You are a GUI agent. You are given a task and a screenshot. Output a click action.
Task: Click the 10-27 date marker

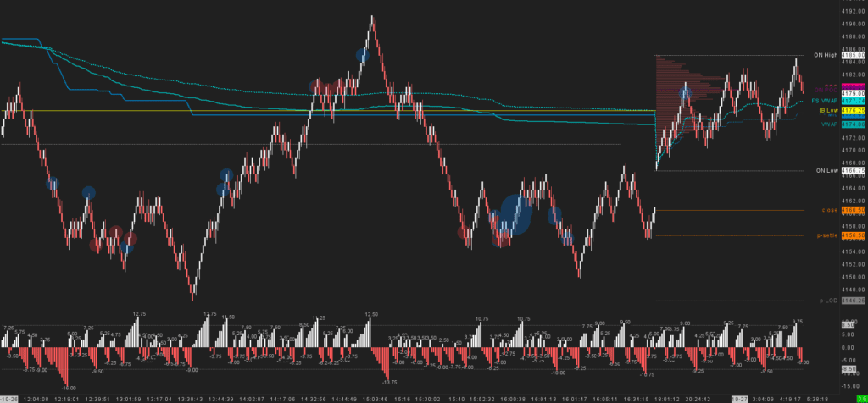coord(739,399)
